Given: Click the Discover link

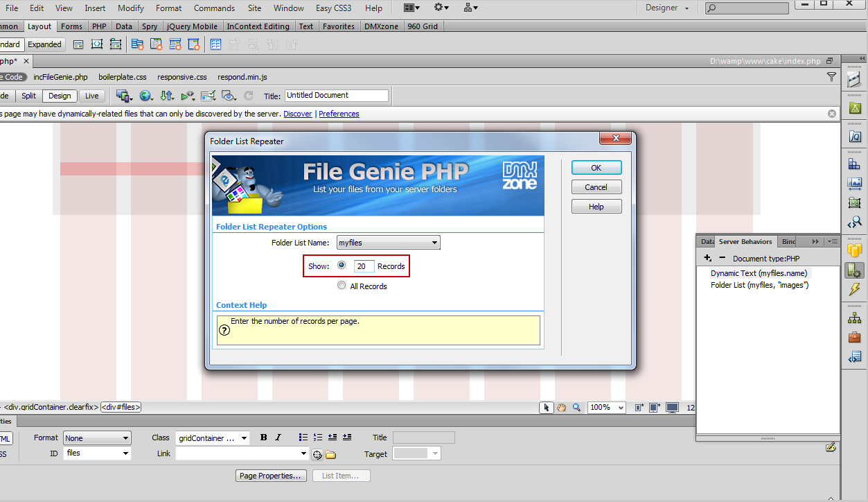Looking at the screenshot, I should (x=298, y=114).
